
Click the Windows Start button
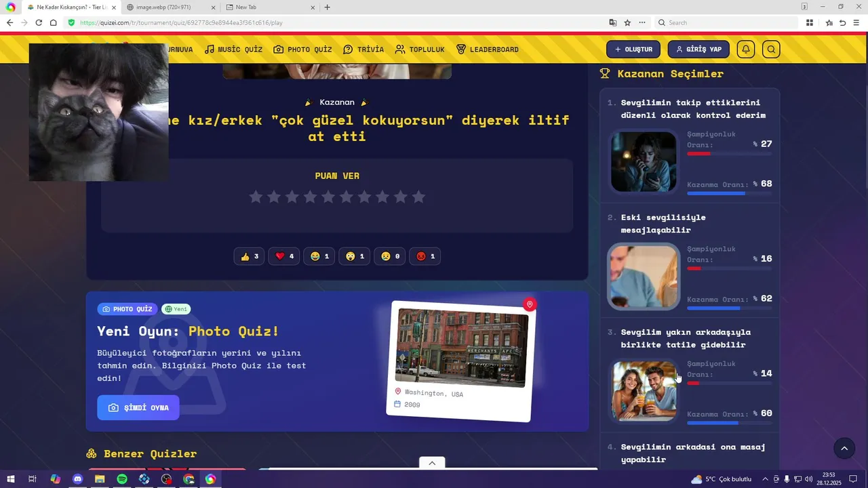click(x=11, y=479)
